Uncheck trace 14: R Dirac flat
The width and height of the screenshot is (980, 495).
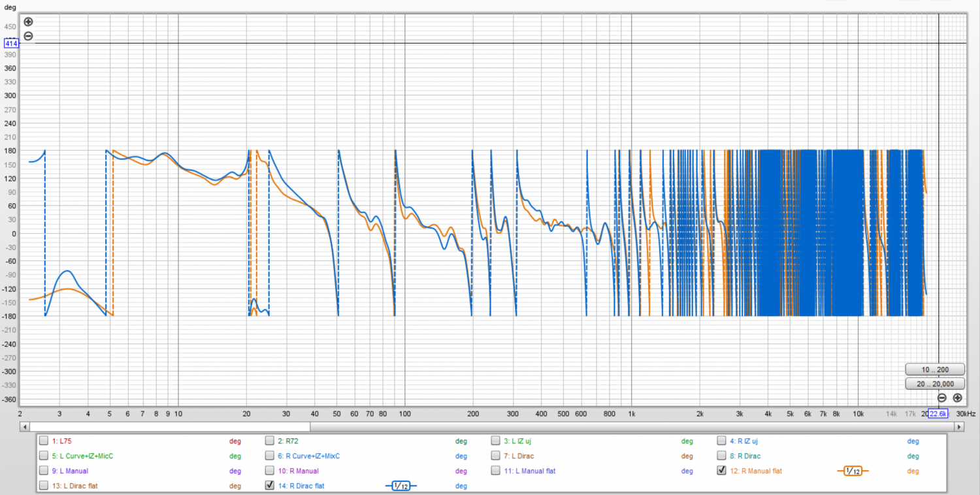pos(269,486)
